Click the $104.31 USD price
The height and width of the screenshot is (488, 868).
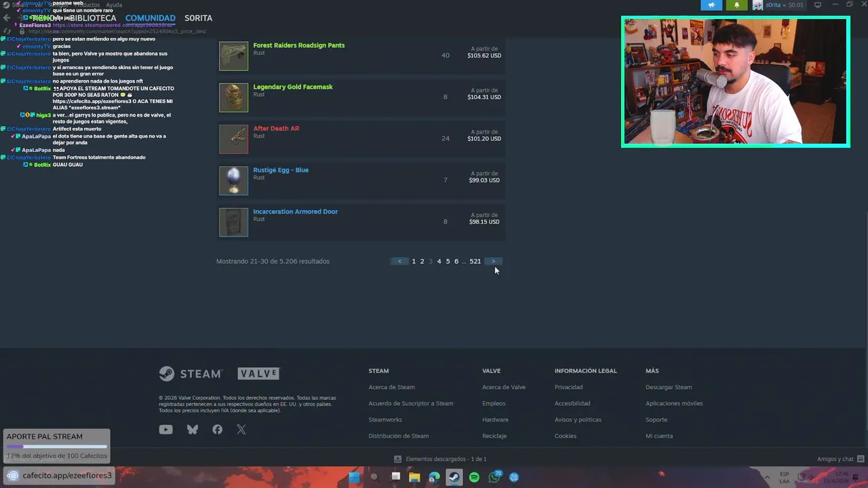pyautogui.click(x=484, y=97)
